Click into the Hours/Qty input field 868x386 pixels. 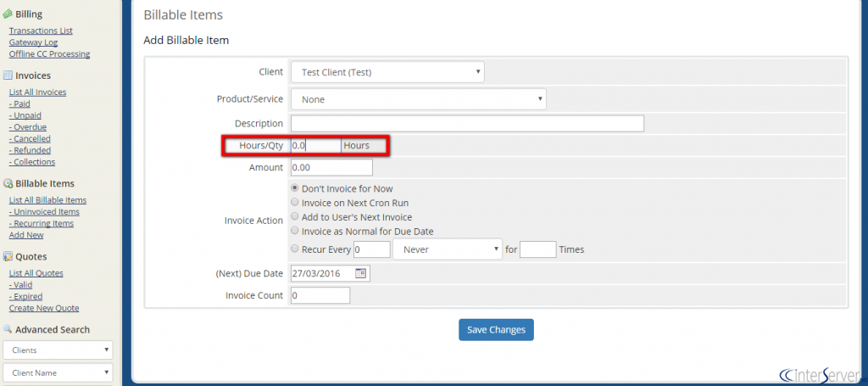(x=315, y=146)
